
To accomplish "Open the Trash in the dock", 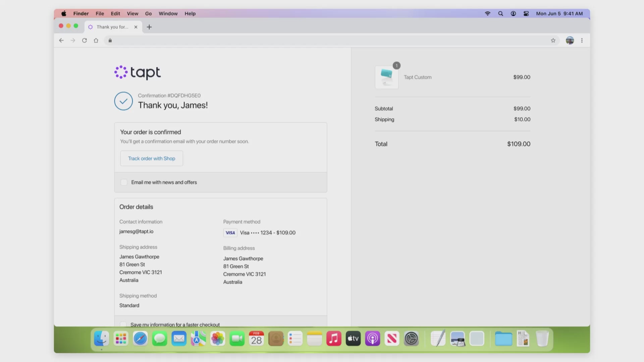I will tap(542, 339).
